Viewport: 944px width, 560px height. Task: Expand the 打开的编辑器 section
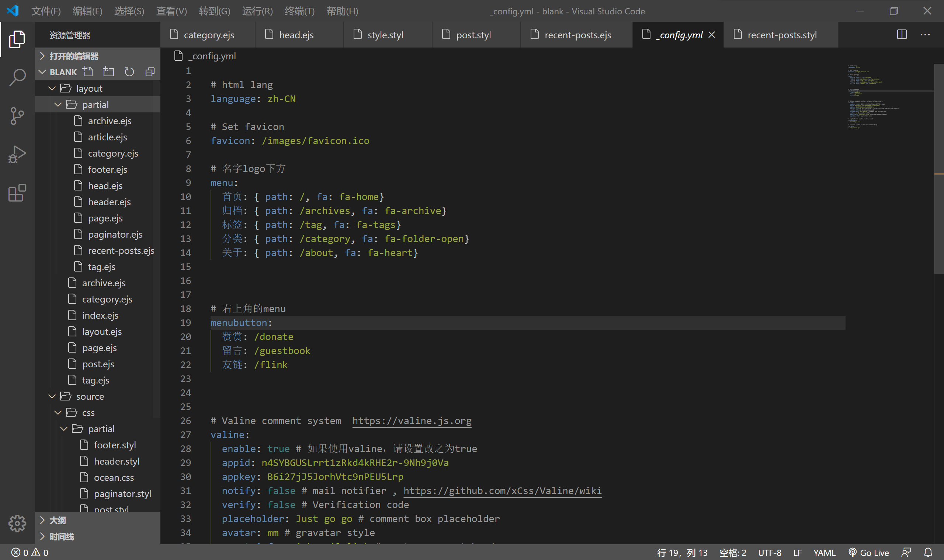pos(74,56)
